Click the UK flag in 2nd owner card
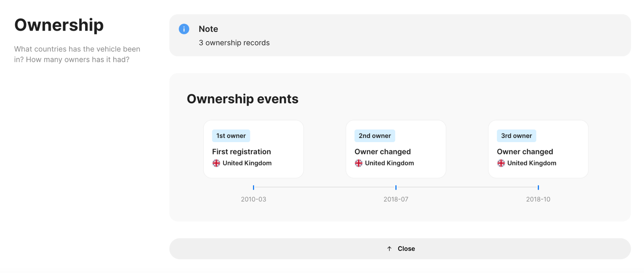This screenshot has height=273, width=644. 359,163
